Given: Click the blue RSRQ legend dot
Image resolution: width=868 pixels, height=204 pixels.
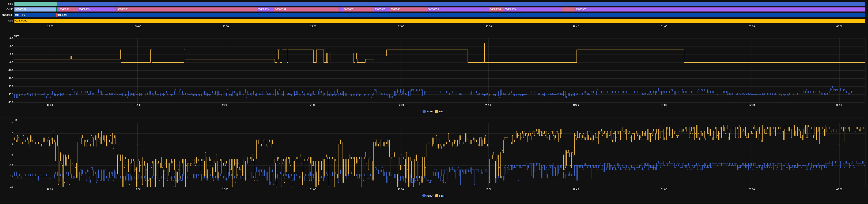Looking at the screenshot, I should pos(424,196).
